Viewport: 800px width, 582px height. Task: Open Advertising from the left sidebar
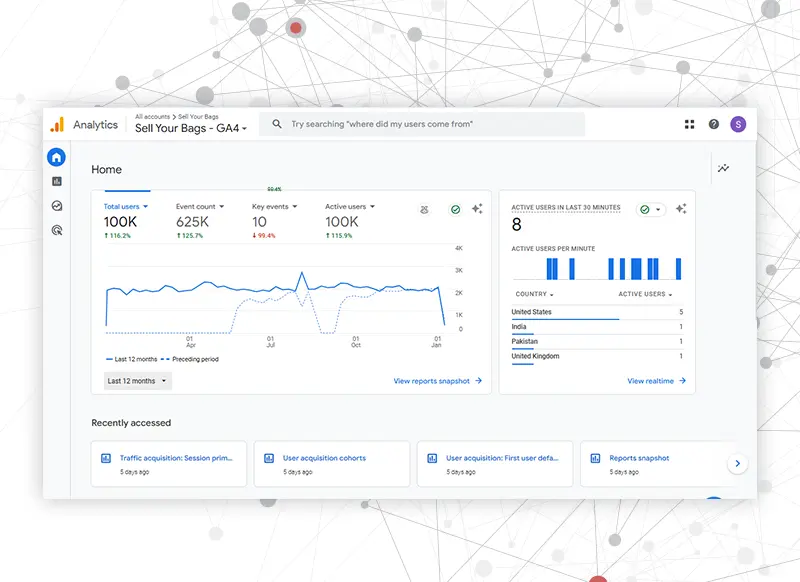coord(57,230)
